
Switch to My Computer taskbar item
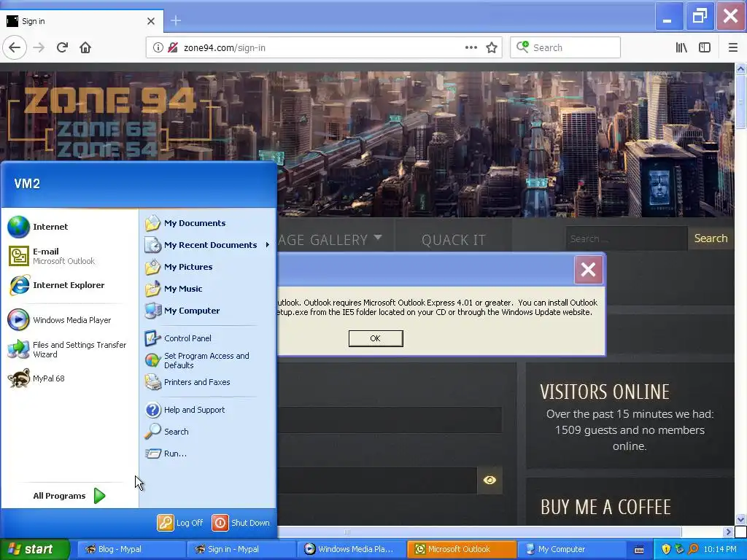coord(572,550)
